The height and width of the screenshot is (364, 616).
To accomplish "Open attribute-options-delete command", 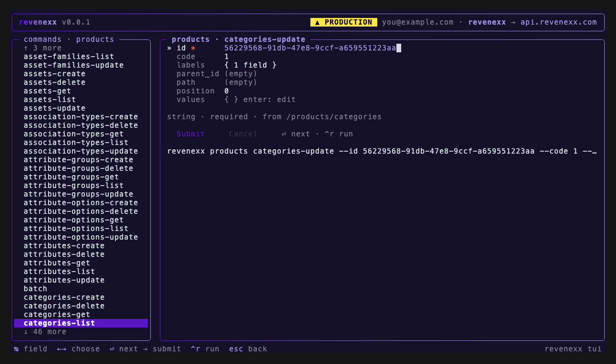I will [81, 211].
